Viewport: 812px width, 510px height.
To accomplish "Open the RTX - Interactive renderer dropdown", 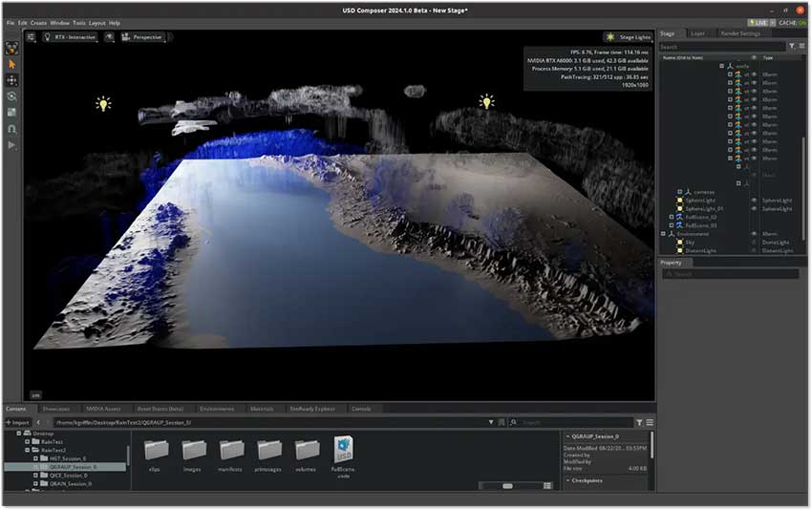I will pyautogui.click(x=72, y=37).
